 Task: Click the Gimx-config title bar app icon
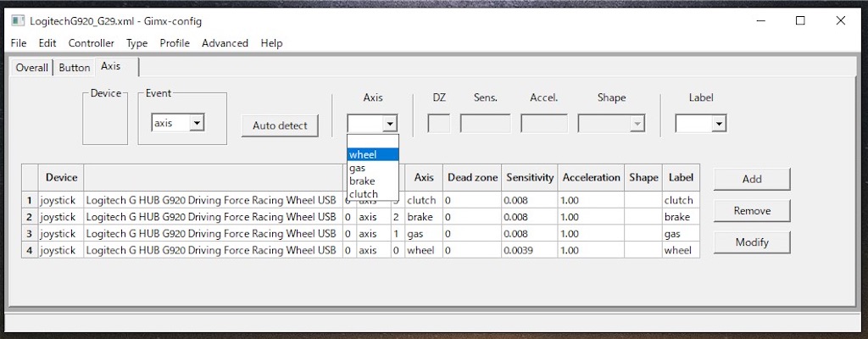point(19,21)
